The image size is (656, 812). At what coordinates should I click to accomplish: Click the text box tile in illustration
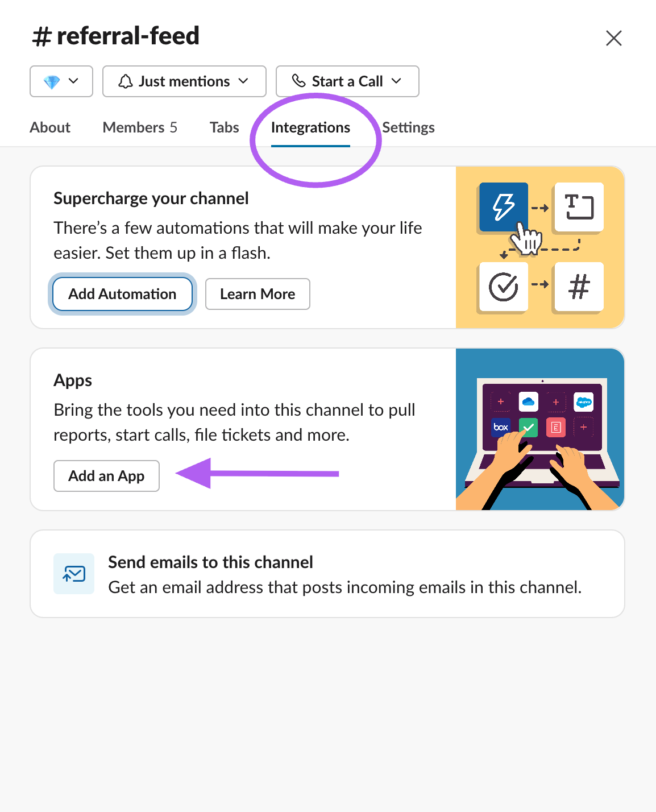(579, 207)
